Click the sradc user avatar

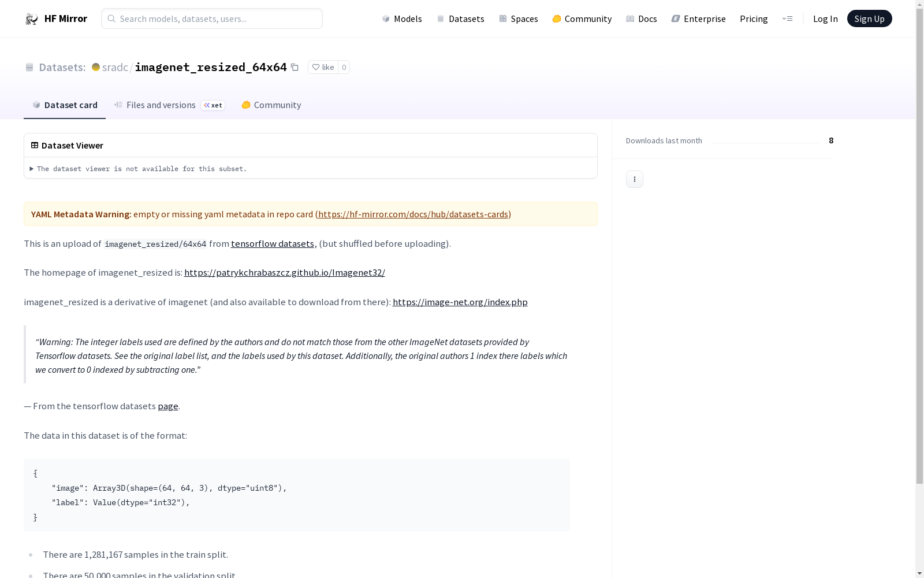pos(96,67)
